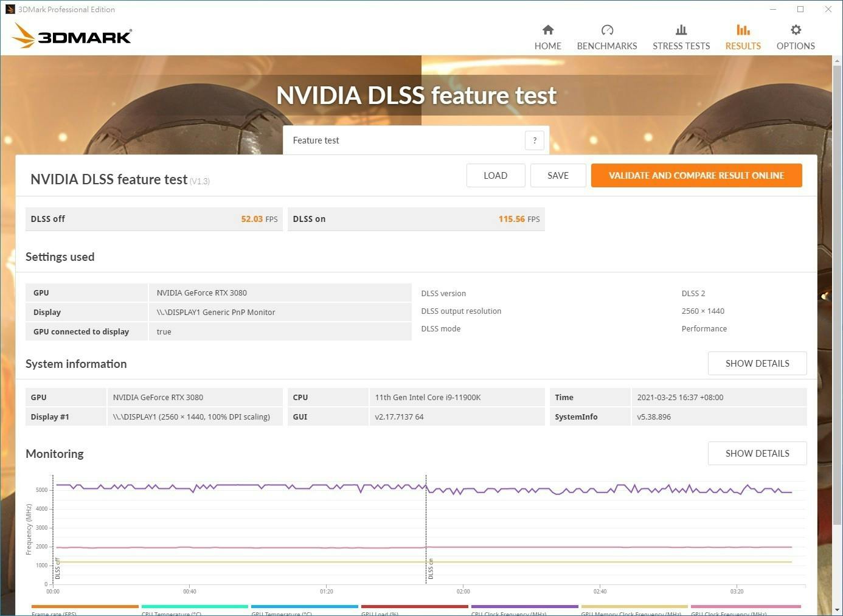
Task: Expand System information with Show Details
Action: tap(757, 364)
